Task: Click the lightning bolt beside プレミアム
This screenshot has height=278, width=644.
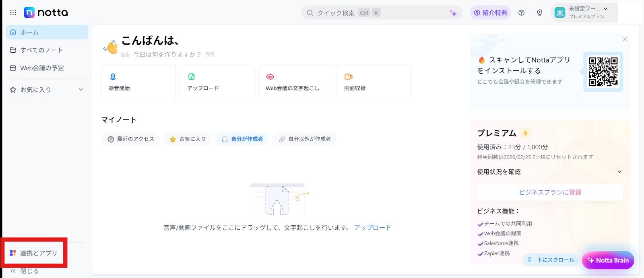Action: (x=525, y=133)
